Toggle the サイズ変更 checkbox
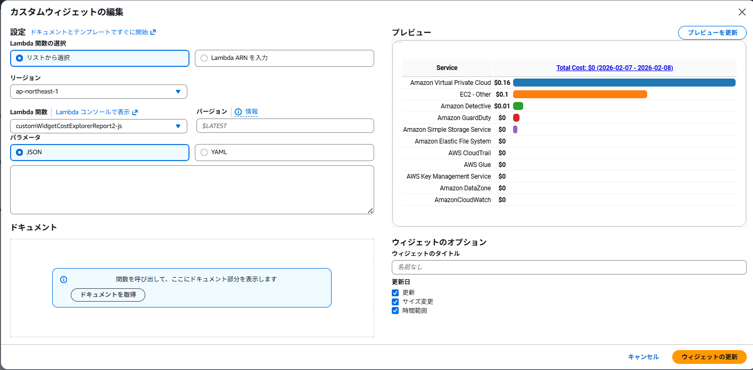This screenshot has height=370, width=753. point(395,302)
